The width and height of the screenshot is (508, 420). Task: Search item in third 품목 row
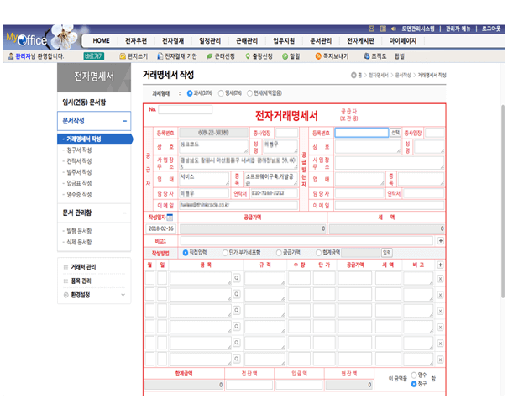pyautogui.click(x=237, y=311)
